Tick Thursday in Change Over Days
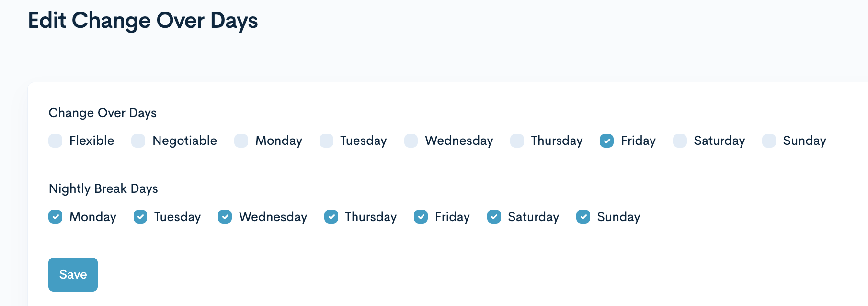The image size is (868, 306). (x=517, y=141)
